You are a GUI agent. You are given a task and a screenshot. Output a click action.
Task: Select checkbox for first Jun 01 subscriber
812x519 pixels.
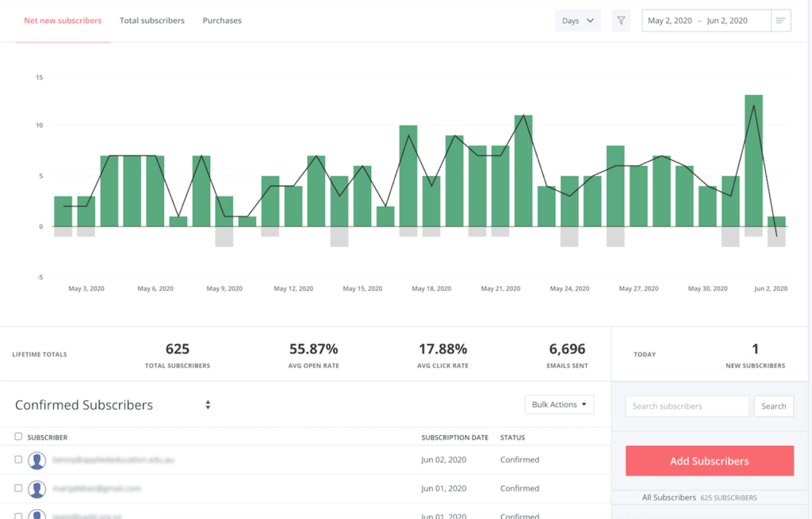tap(18, 488)
